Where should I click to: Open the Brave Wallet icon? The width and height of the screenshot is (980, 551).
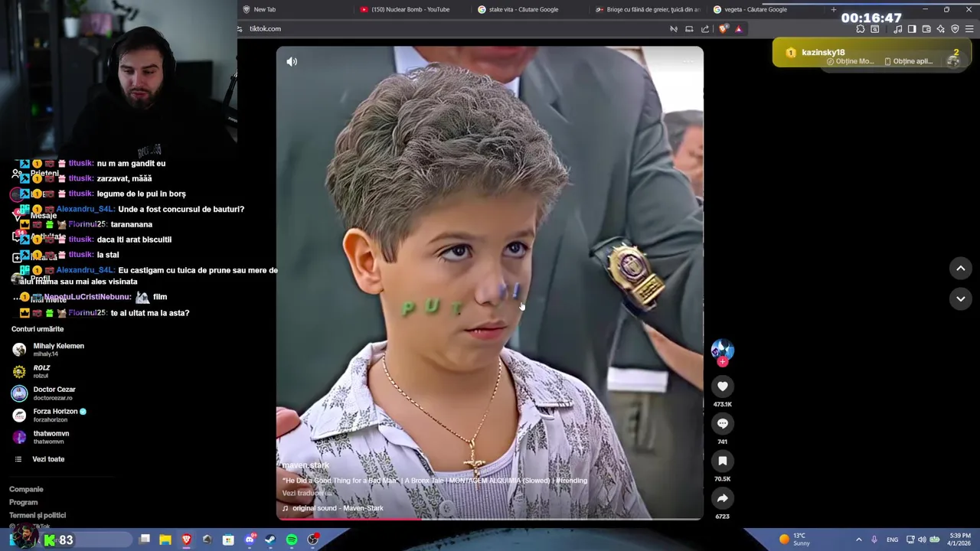tap(926, 29)
